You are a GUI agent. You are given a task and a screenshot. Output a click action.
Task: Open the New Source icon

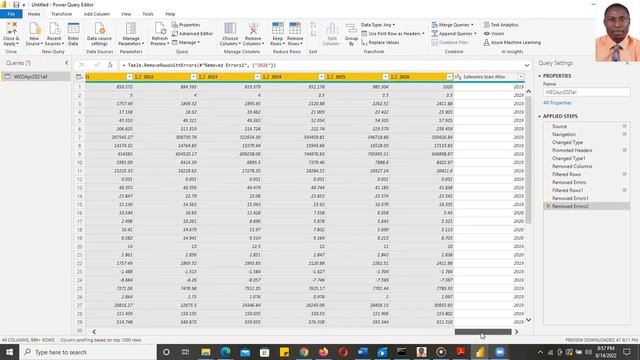[34, 33]
